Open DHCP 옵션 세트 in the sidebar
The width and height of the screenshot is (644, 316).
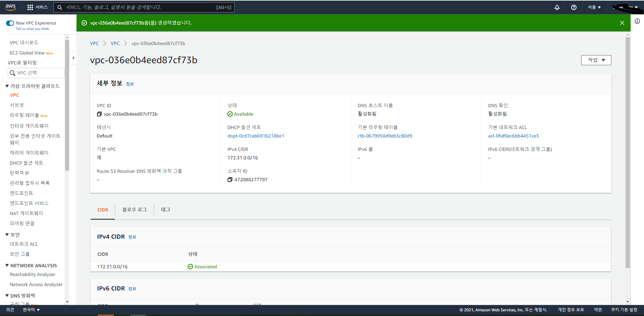click(x=27, y=163)
